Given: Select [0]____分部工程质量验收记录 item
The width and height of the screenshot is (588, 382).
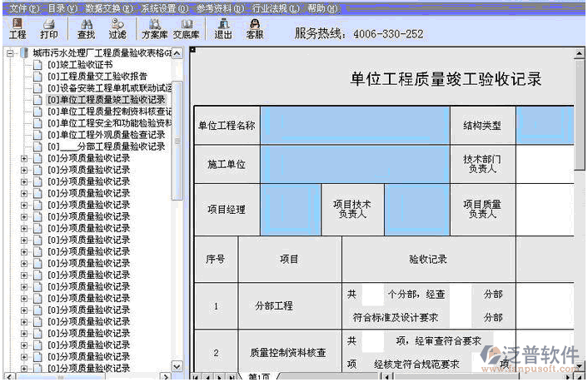Looking at the screenshot, I should click(106, 146).
